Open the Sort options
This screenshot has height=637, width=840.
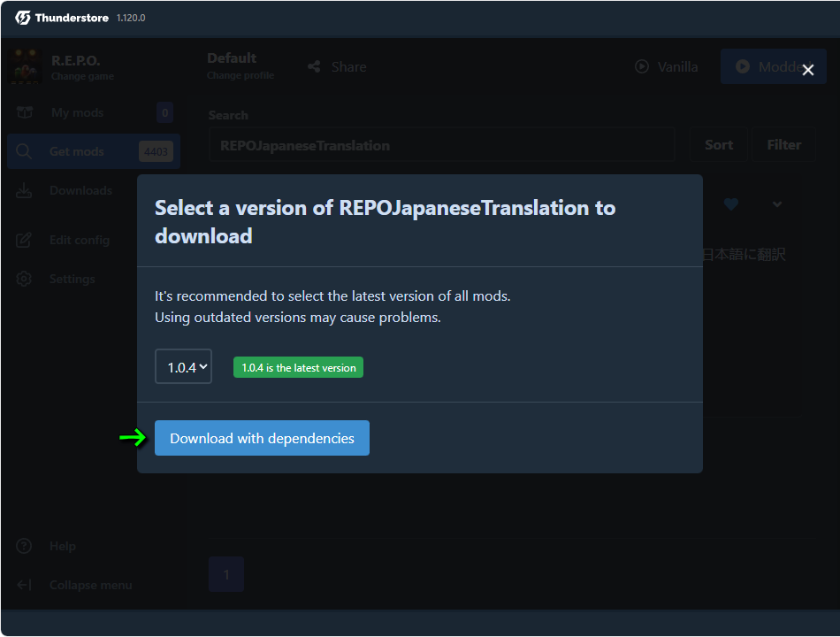click(x=718, y=145)
